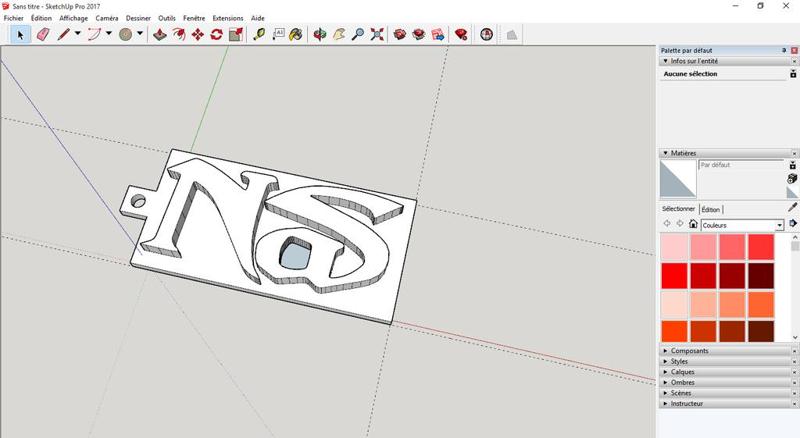The height and width of the screenshot is (438, 800).
Task: Pick the lightest pink swatch
Action: [x=674, y=247]
